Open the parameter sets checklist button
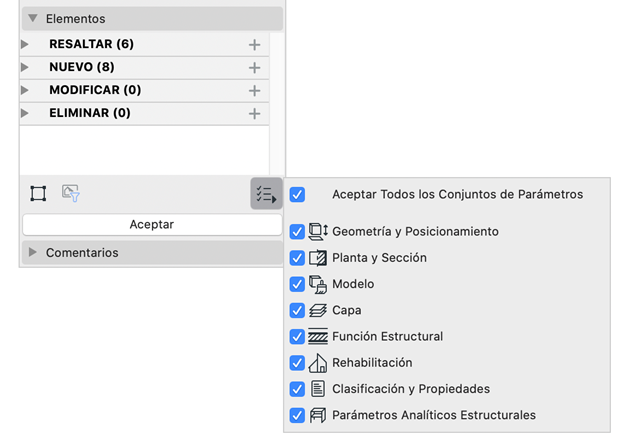Image resolution: width=624 pixels, height=446 pixels. (266, 194)
